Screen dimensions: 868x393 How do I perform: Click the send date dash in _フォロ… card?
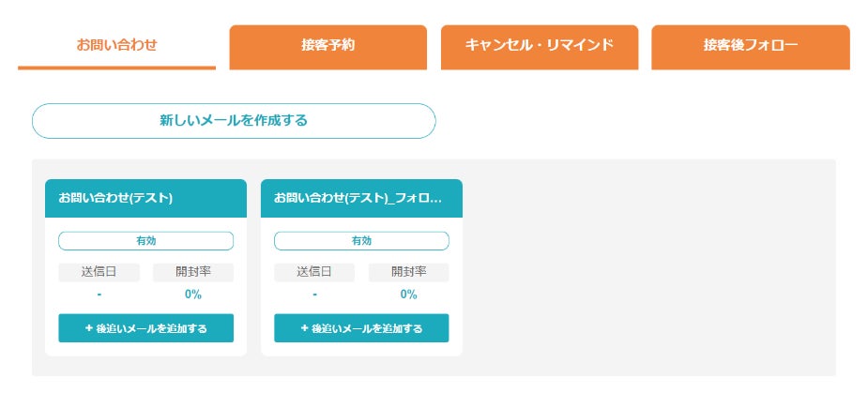pyautogui.click(x=314, y=295)
